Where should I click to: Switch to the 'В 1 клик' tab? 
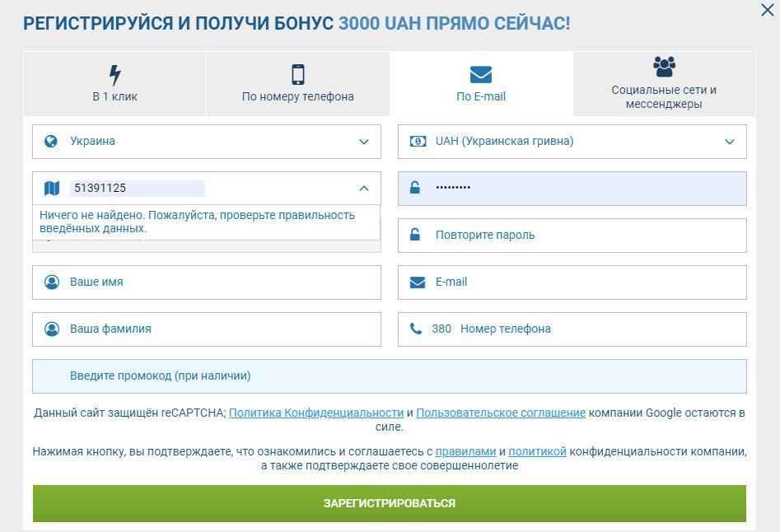point(115,83)
